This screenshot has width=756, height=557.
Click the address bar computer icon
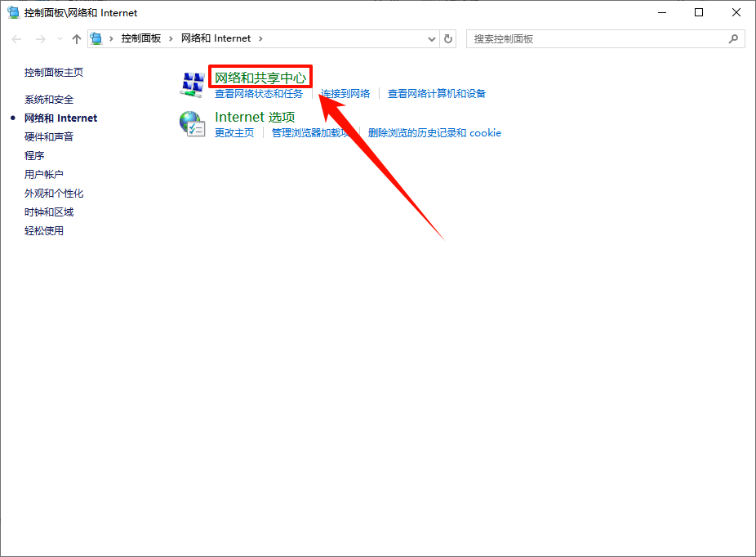[x=96, y=38]
